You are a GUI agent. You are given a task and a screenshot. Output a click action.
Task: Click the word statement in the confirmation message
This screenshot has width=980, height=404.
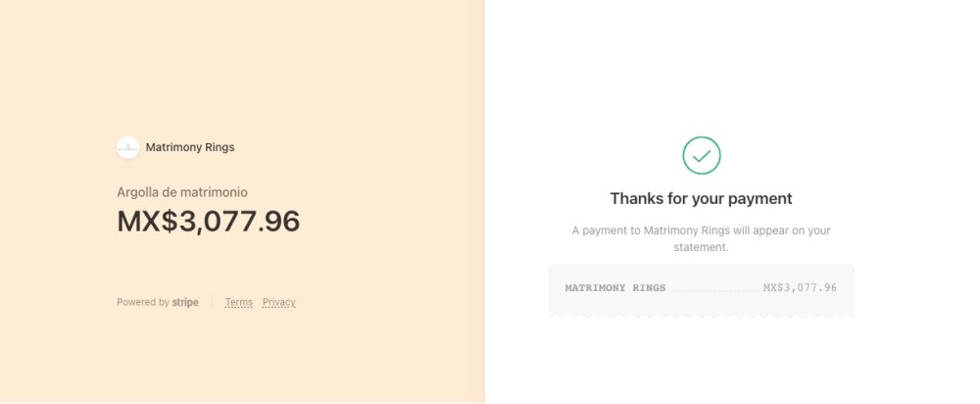coord(701,247)
